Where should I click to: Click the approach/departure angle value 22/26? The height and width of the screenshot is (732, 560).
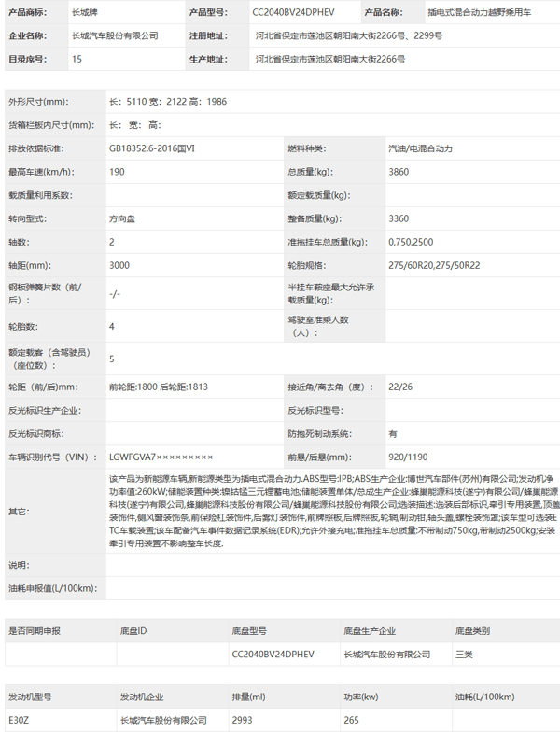pyautogui.click(x=400, y=387)
